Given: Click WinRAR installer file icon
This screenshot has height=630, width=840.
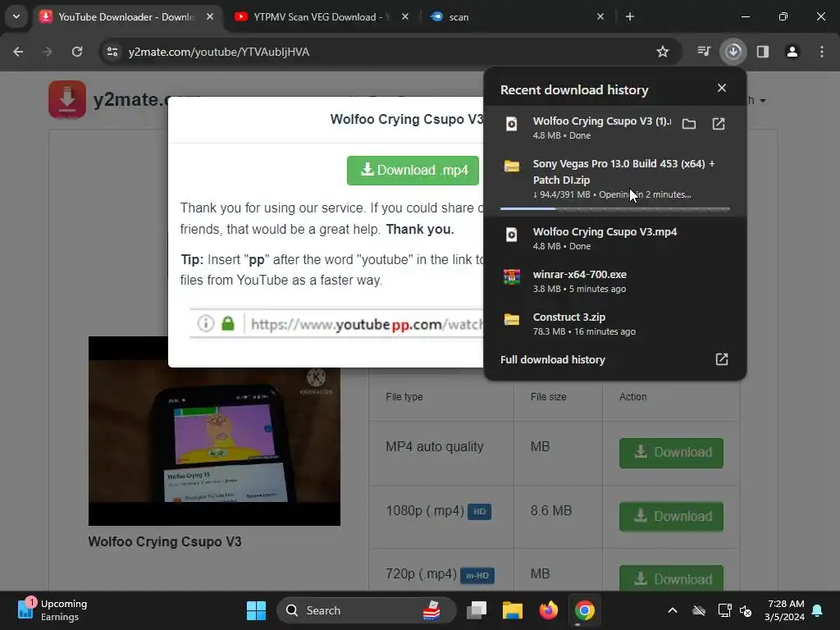Looking at the screenshot, I should tap(512, 277).
